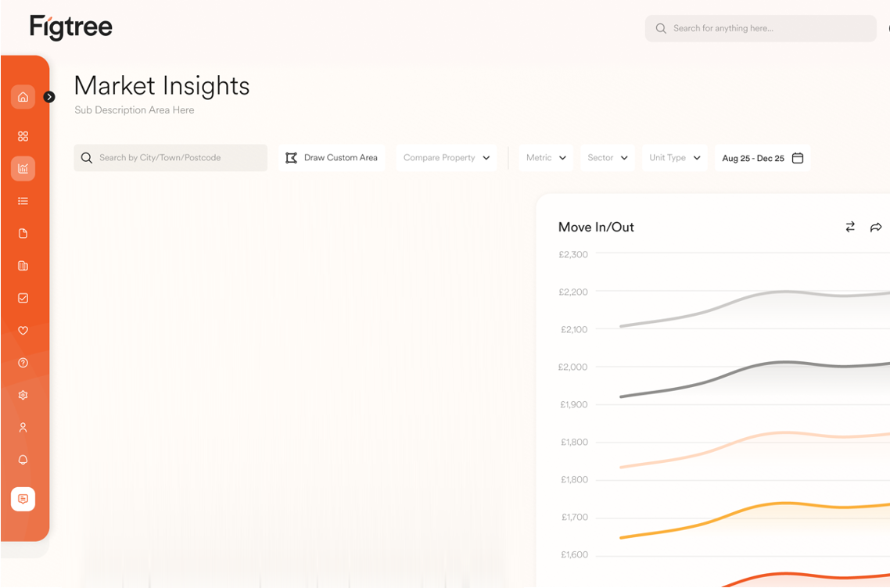Open the checkbox tasks sidebar icon
The width and height of the screenshot is (890, 588).
coord(23,298)
